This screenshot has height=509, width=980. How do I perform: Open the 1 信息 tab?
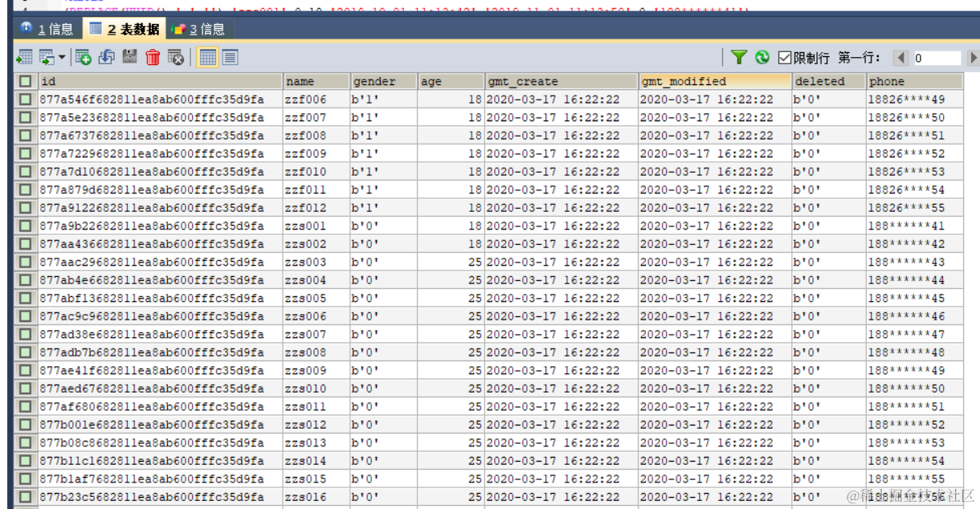47,30
